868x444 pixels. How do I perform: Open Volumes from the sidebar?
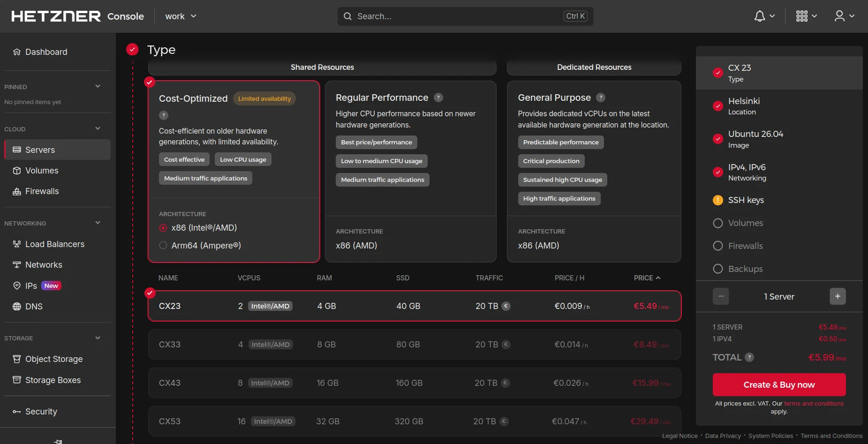click(57, 171)
